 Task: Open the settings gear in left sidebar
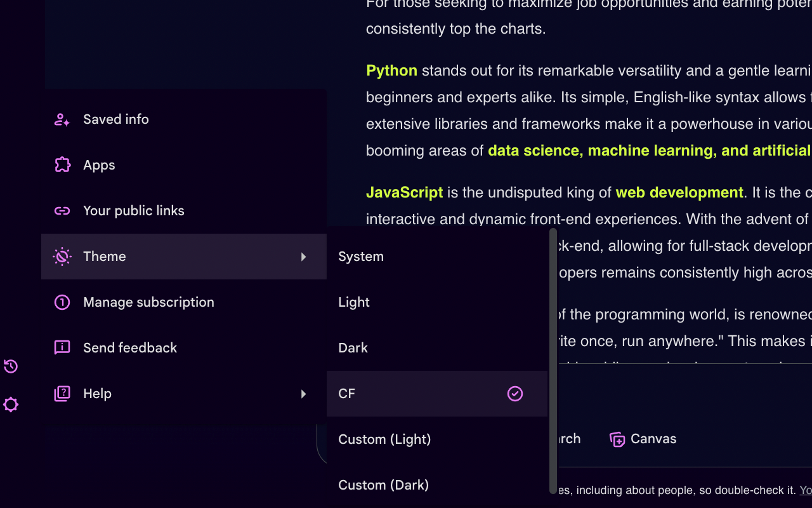coord(11,404)
